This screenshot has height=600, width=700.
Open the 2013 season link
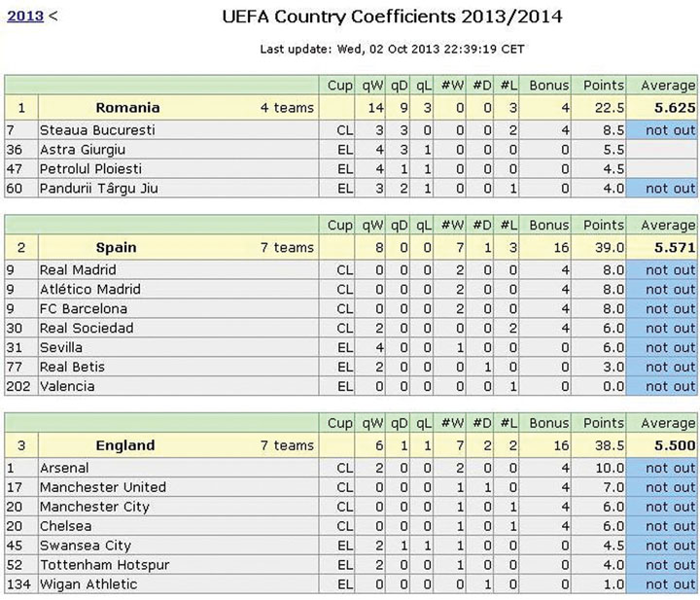coord(25,17)
